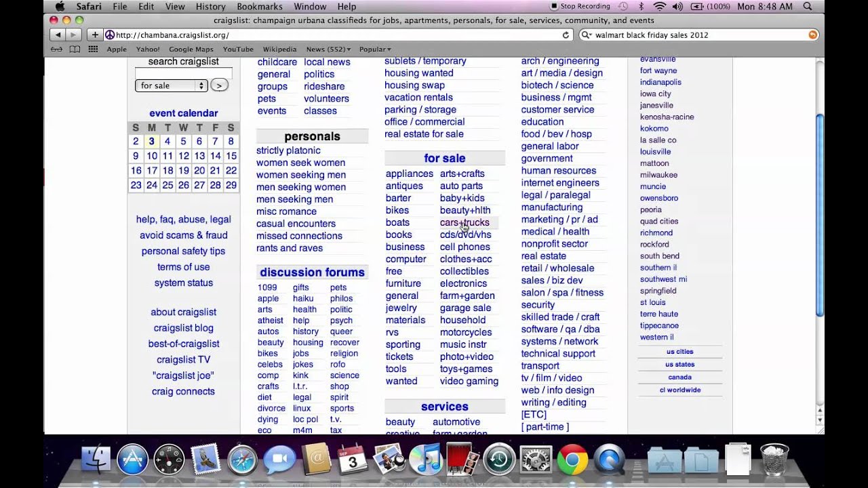Launch iPhoto from the Dock
868x488 pixels.
[x=389, y=460]
